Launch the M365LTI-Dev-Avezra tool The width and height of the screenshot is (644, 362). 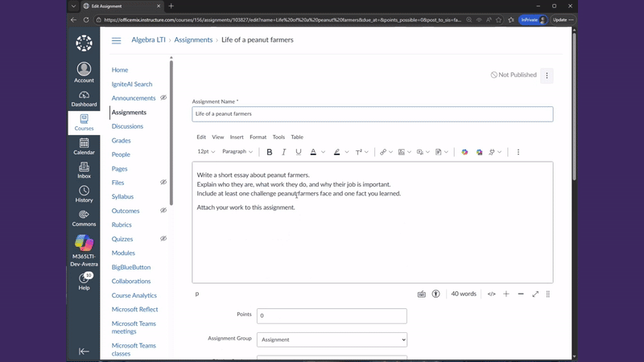pyautogui.click(x=84, y=250)
